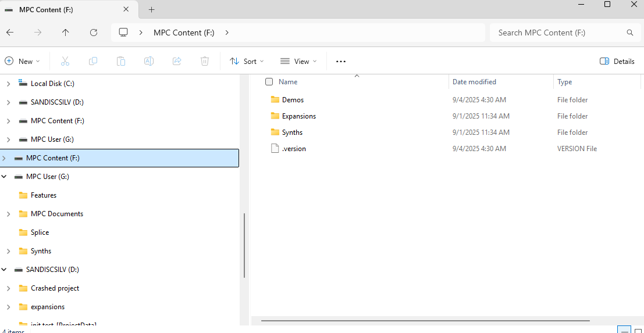Expand the nested MPC User (G:) node
Image resolution: width=644 pixels, height=333 pixels.
tap(9, 139)
